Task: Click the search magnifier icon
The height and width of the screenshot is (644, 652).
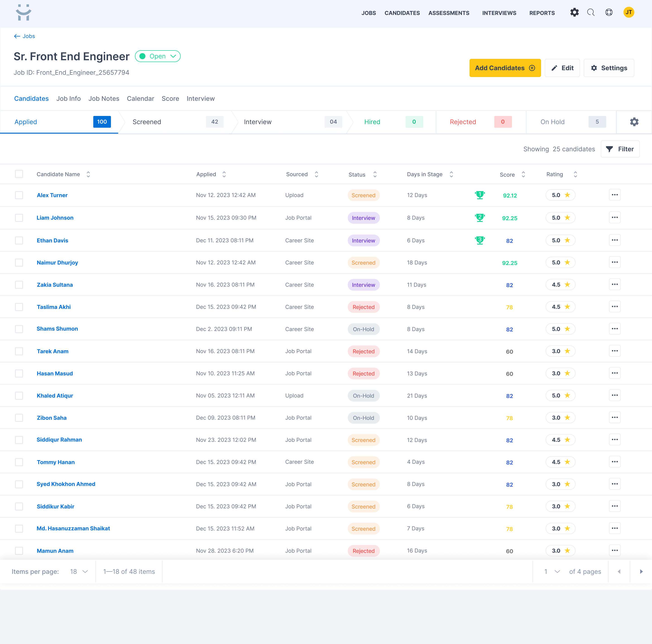Action: (591, 12)
